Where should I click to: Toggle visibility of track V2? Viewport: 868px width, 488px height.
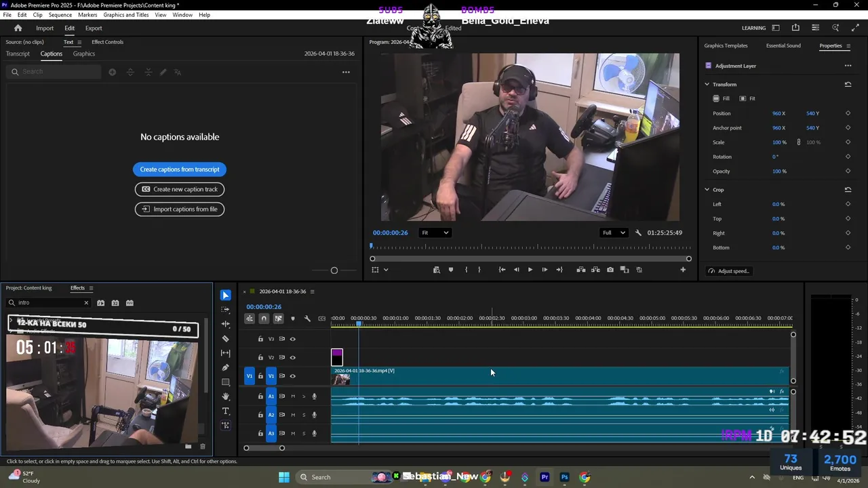click(293, 357)
